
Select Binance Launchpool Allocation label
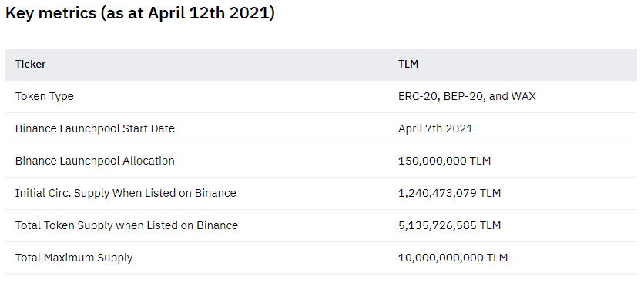(95, 161)
